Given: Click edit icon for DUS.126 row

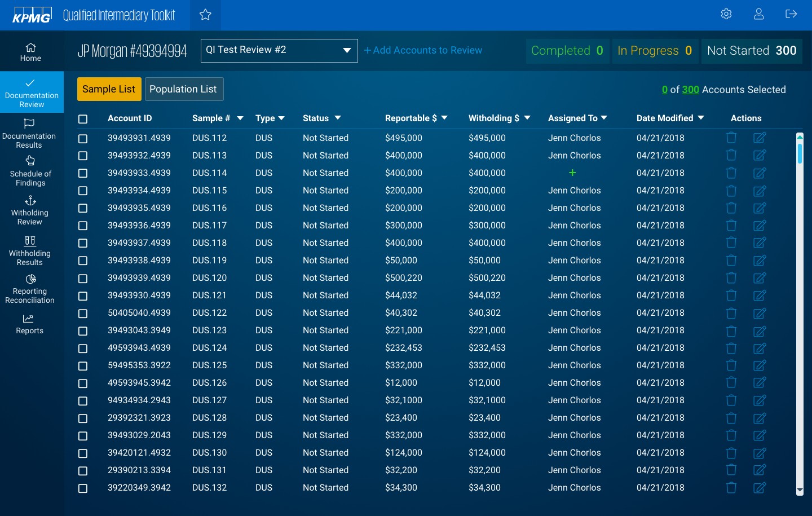Looking at the screenshot, I should pyautogui.click(x=760, y=382).
